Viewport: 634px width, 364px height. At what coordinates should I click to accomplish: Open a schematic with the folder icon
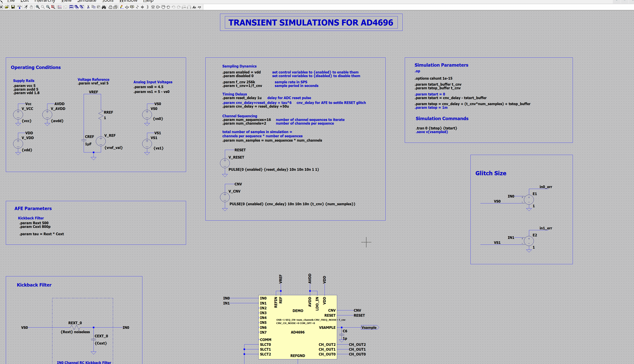click(7, 7)
